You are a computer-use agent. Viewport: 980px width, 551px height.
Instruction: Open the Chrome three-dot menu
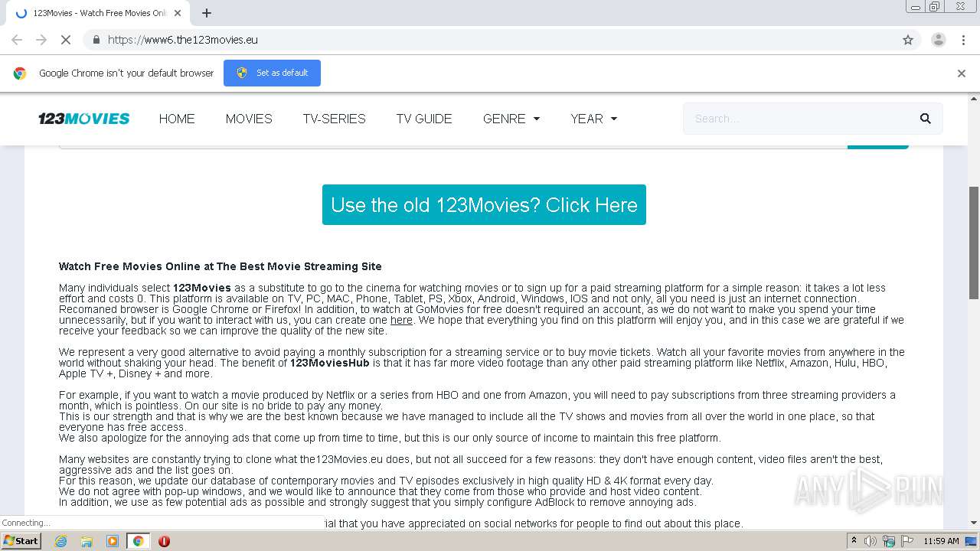click(x=963, y=40)
